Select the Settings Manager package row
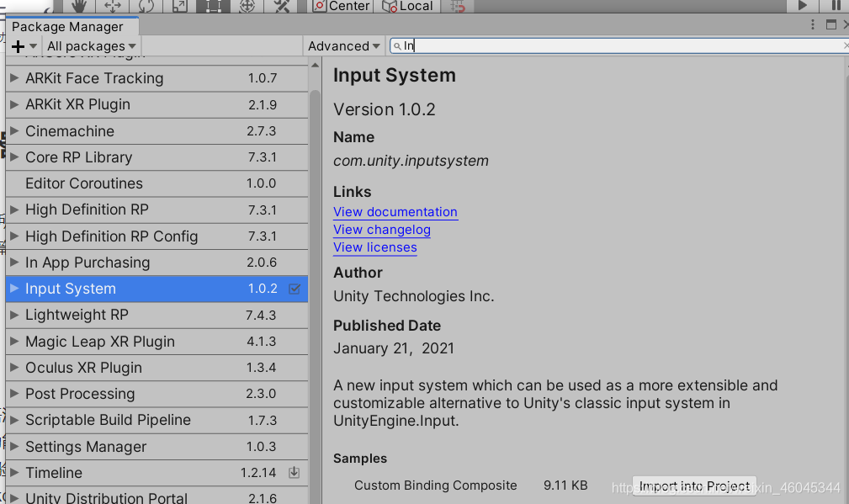The image size is (849, 504). (x=157, y=447)
